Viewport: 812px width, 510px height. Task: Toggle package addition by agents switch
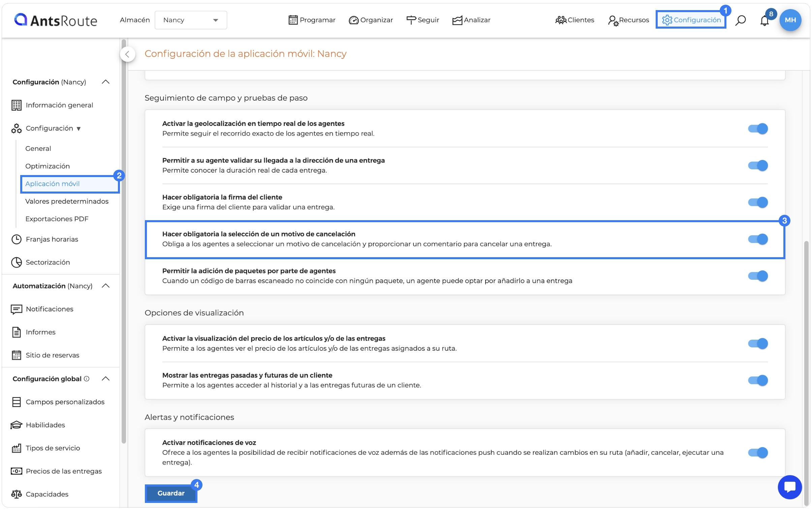pyautogui.click(x=758, y=276)
